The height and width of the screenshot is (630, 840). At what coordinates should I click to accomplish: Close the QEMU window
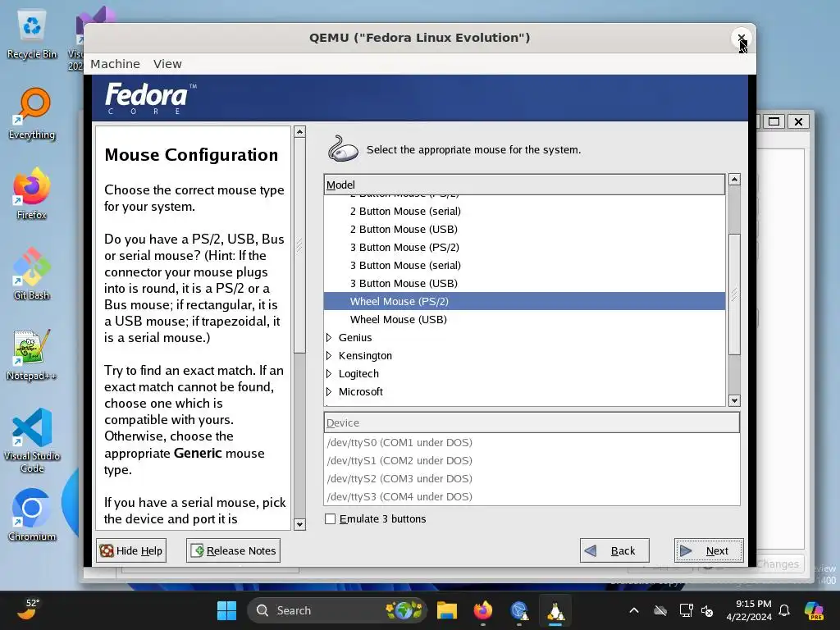[x=742, y=38]
